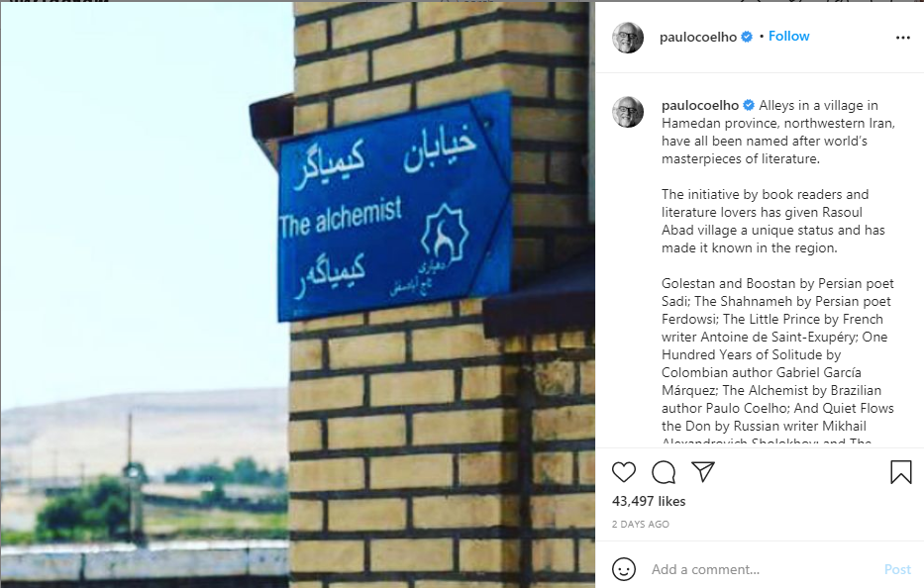Click the Post comment button
Screen dimensions: 924x588
click(897, 570)
